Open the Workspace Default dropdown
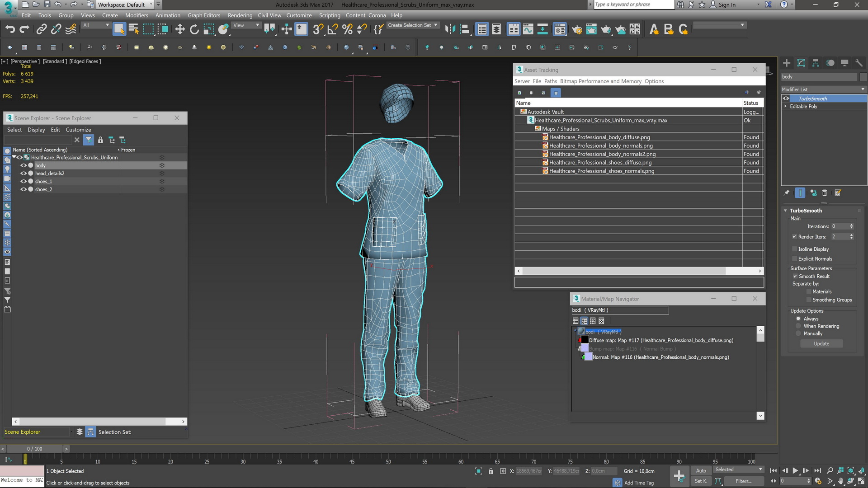Viewport: 868px width, 488px height. [125, 5]
